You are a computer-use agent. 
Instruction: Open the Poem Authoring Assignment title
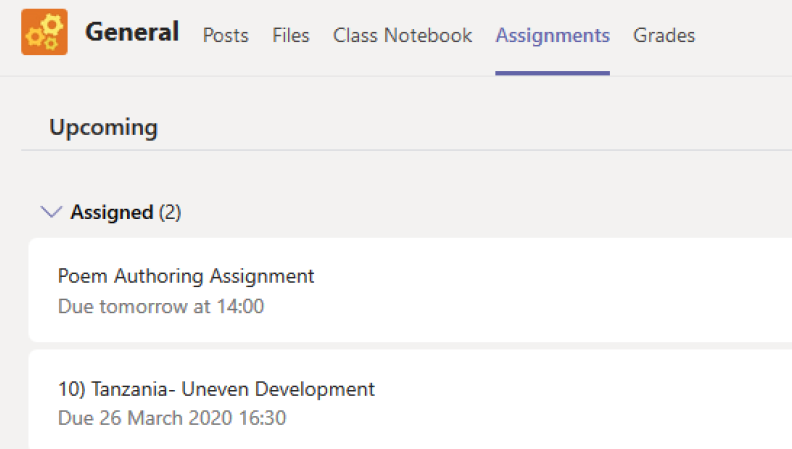pyautogui.click(x=186, y=276)
